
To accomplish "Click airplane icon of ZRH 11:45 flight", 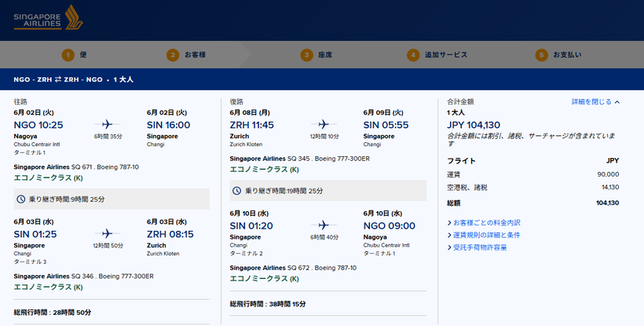I will [324, 124].
